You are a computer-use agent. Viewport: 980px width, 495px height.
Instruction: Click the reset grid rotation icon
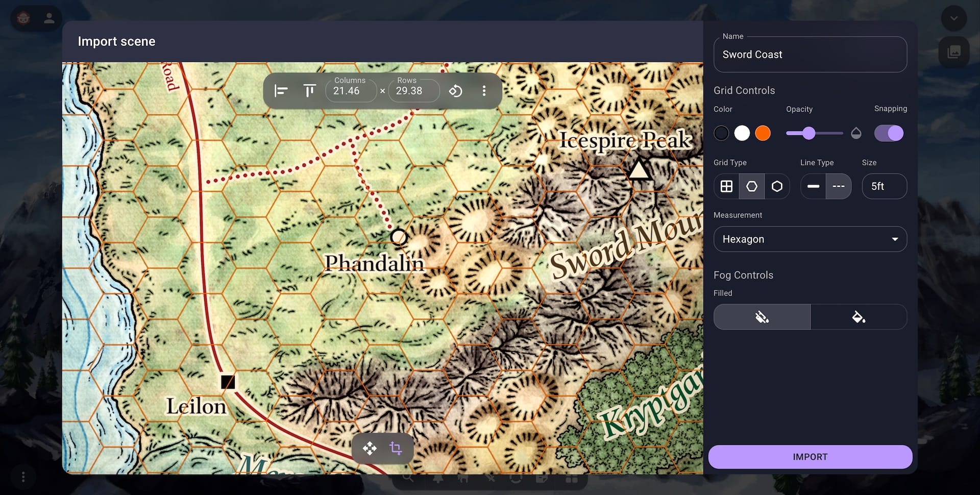(455, 91)
